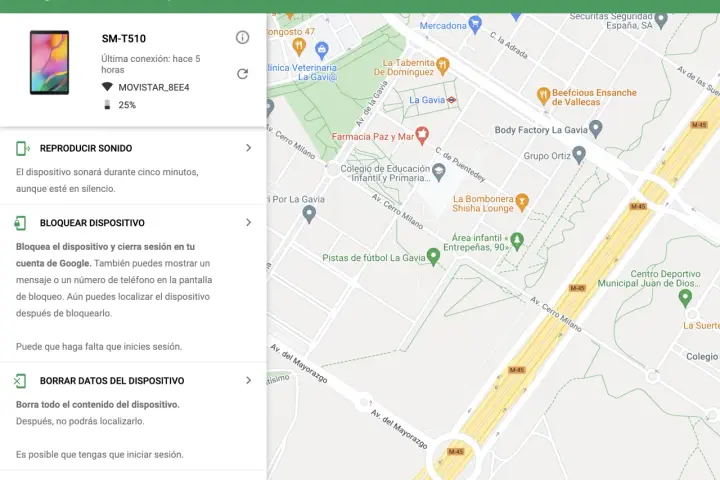Image resolution: width=720 pixels, height=480 pixels.
Task: Select the SM-T510 tablet thumbnail
Action: point(50,62)
